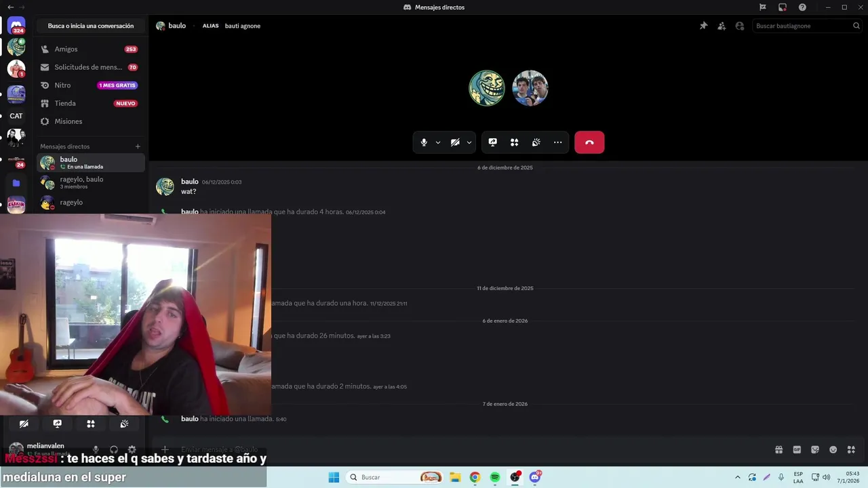Share your screen in call

click(x=493, y=142)
